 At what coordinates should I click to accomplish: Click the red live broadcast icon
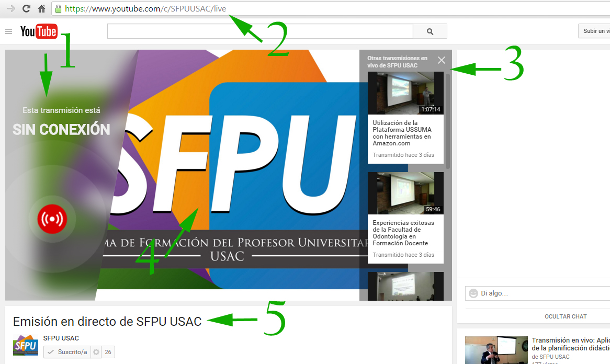click(52, 219)
